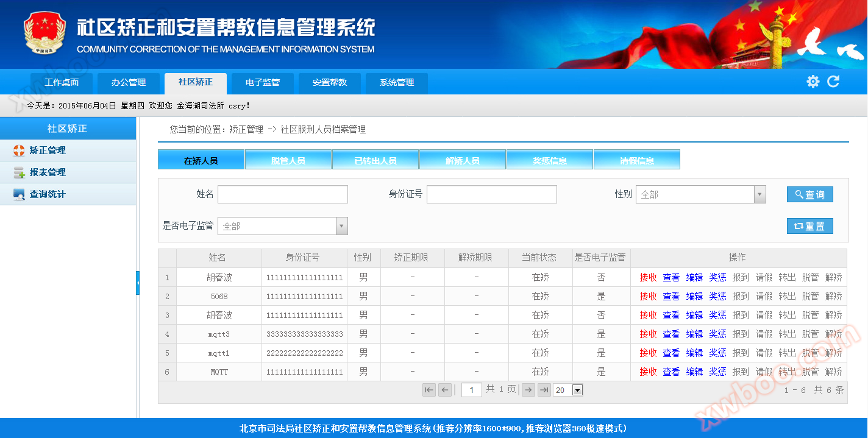868x438 pixels.
Task: Click the settings gear icon in header
Action: [x=813, y=82]
